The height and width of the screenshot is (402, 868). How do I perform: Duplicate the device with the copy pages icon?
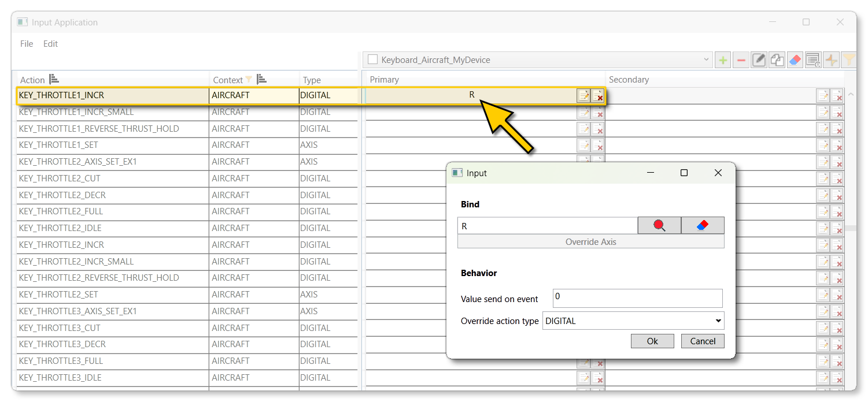[777, 59]
